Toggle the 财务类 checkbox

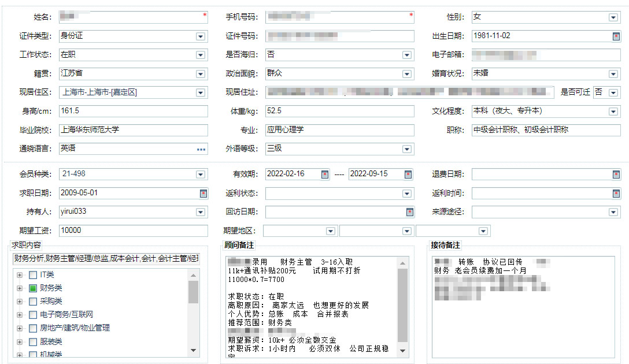point(34,288)
